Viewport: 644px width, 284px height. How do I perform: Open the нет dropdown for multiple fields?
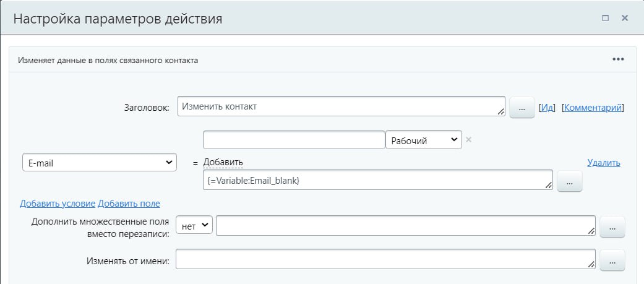pyautogui.click(x=194, y=226)
